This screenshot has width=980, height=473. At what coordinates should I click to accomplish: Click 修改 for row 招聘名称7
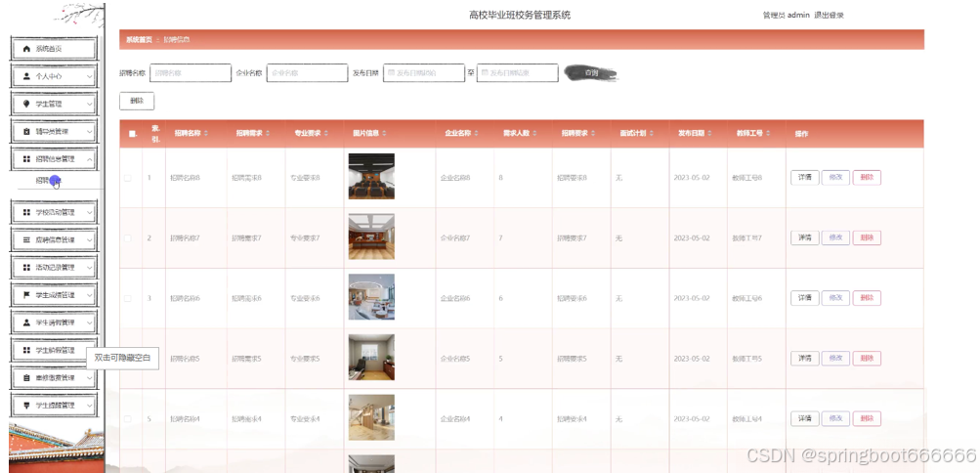(835, 237)
